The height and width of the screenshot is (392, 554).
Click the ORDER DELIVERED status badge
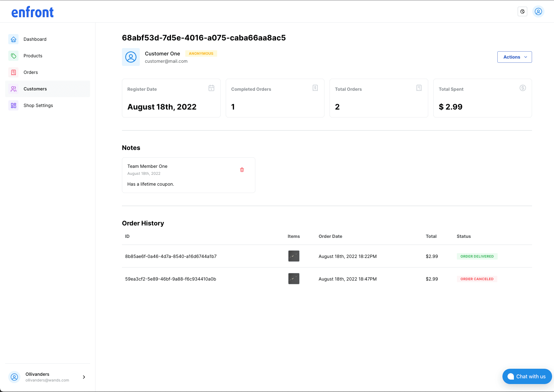coord(477,256)
